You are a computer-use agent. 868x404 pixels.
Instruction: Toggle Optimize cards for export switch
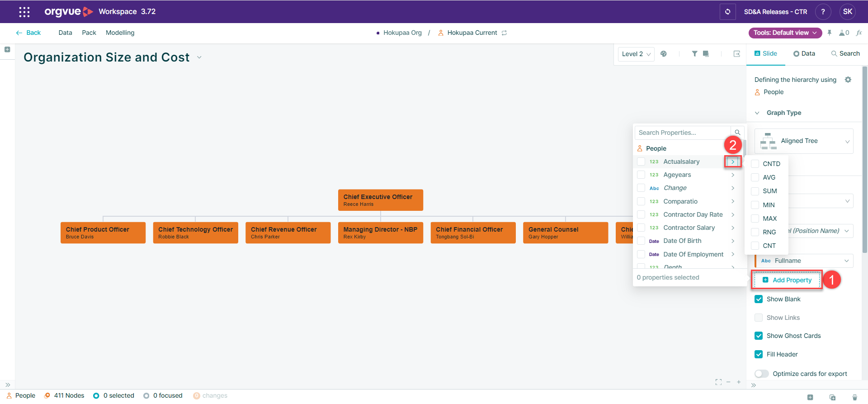[762, 374]
